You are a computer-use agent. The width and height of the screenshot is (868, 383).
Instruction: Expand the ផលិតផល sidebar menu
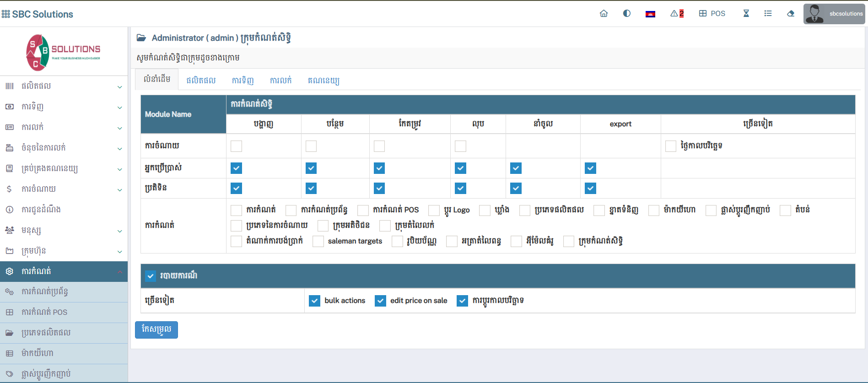coord(64,86)
